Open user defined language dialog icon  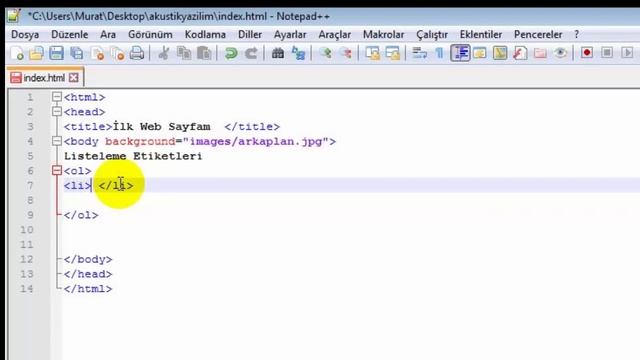point(480,53)
